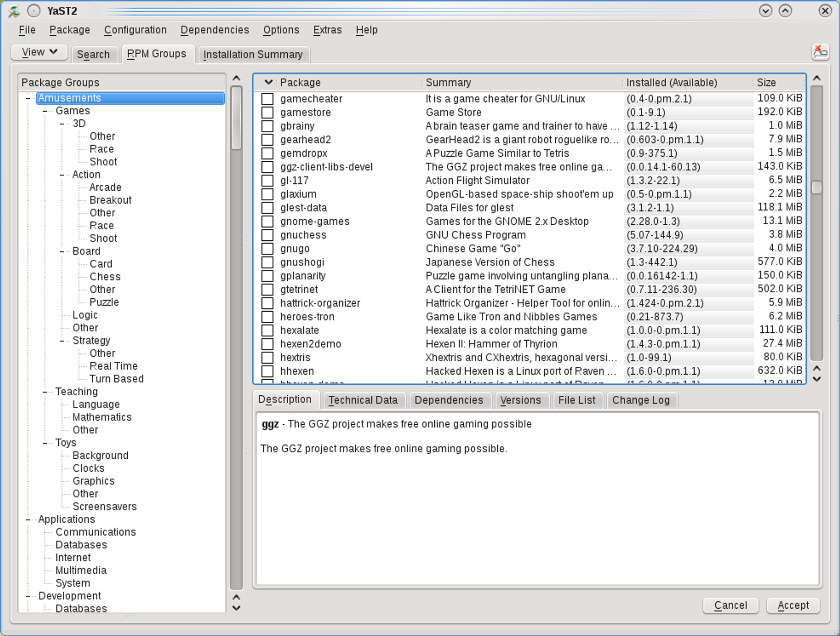This screenshot has width=840, height=636.
Task: Open the Dependencies details tab
Action: [449, 400]
